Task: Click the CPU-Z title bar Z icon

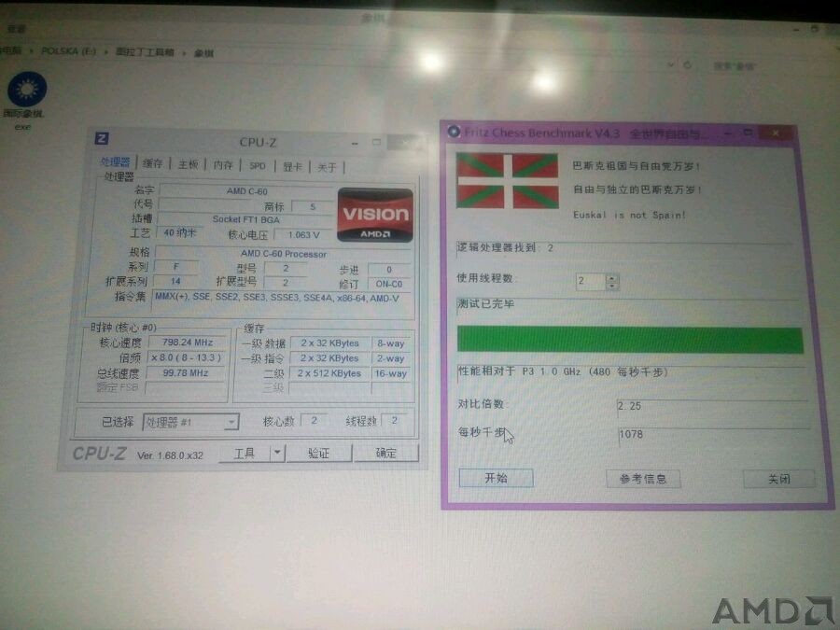Action: pyautogui.click(x=101, y=139)
